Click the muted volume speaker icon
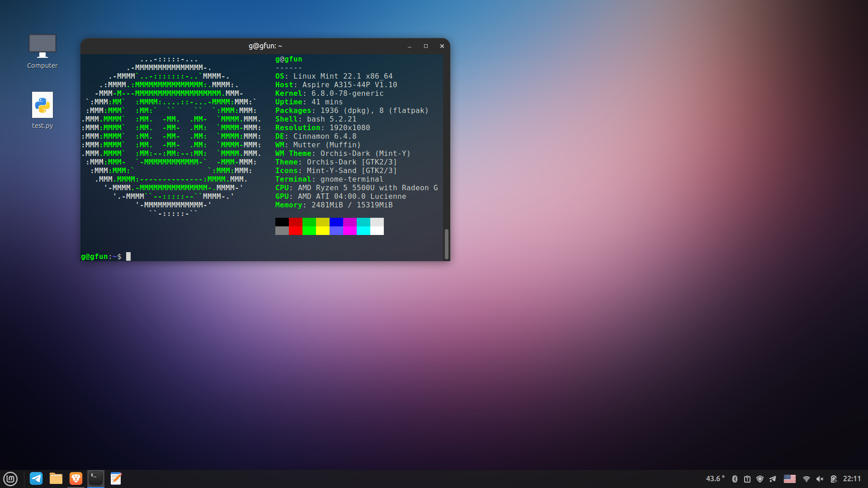This screenshot has width=868, height=488. click(820, 479)
